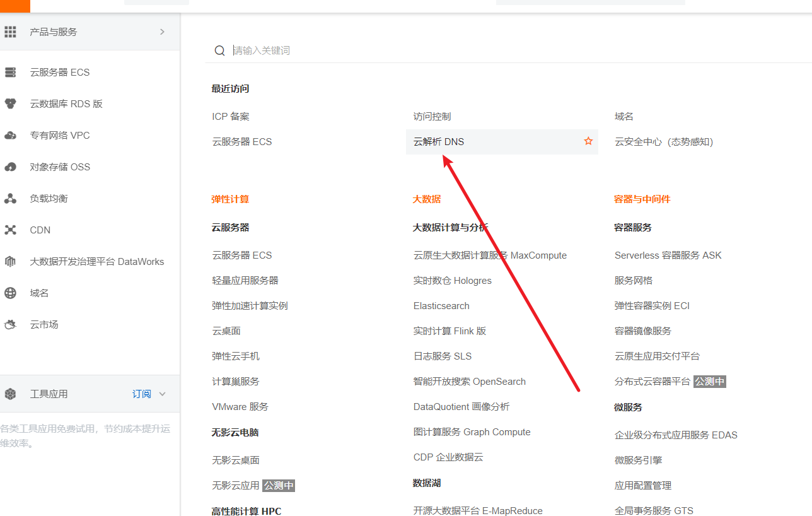Open DataQuotient 画像分析 link

point(461,407)
